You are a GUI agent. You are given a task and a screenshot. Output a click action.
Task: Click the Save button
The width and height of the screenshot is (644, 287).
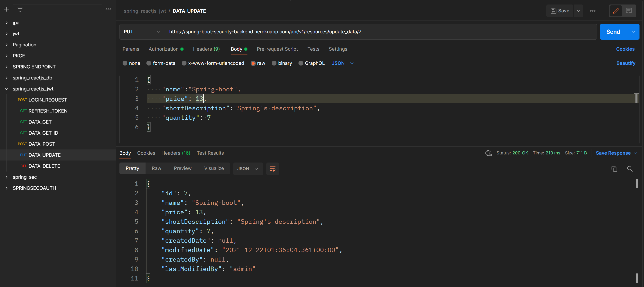click(x=560, y=11)
